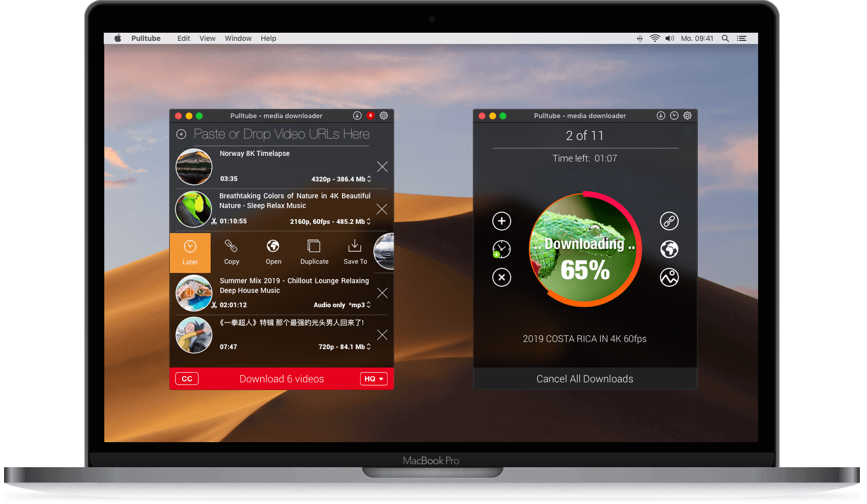Click the Open in browser globe action
The image size is (867, 504).
[273, 253]
